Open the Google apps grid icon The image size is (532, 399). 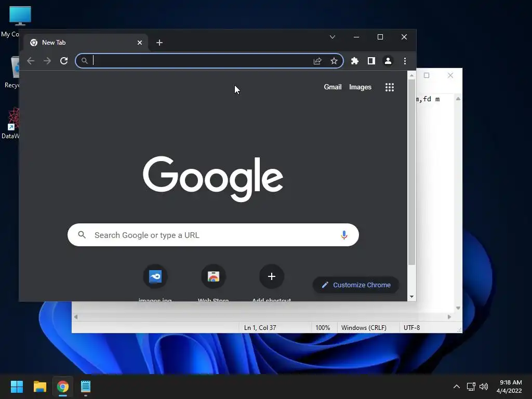pos(390,87)
